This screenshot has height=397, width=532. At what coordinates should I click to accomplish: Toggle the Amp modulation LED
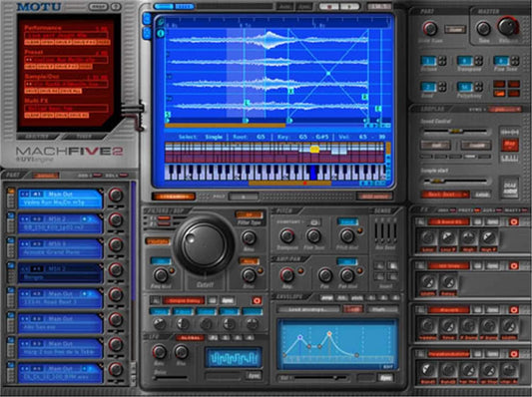click(x=300, y=270)
